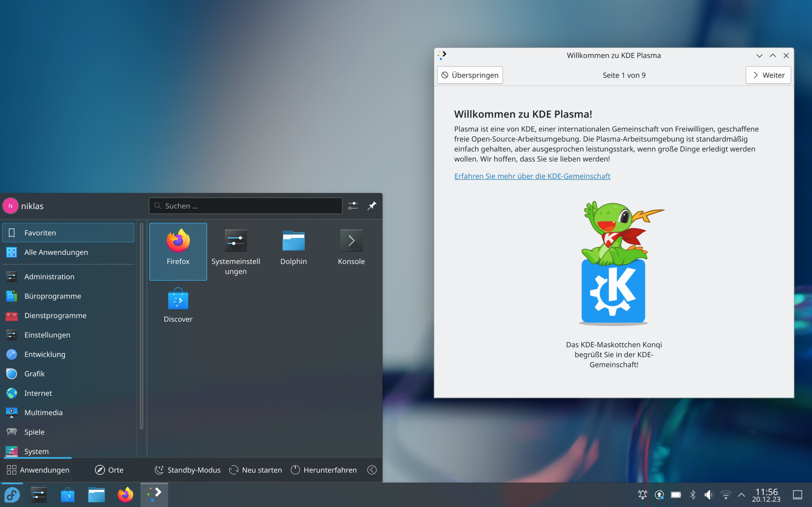Open the Multimedia category

click(43, 413)
